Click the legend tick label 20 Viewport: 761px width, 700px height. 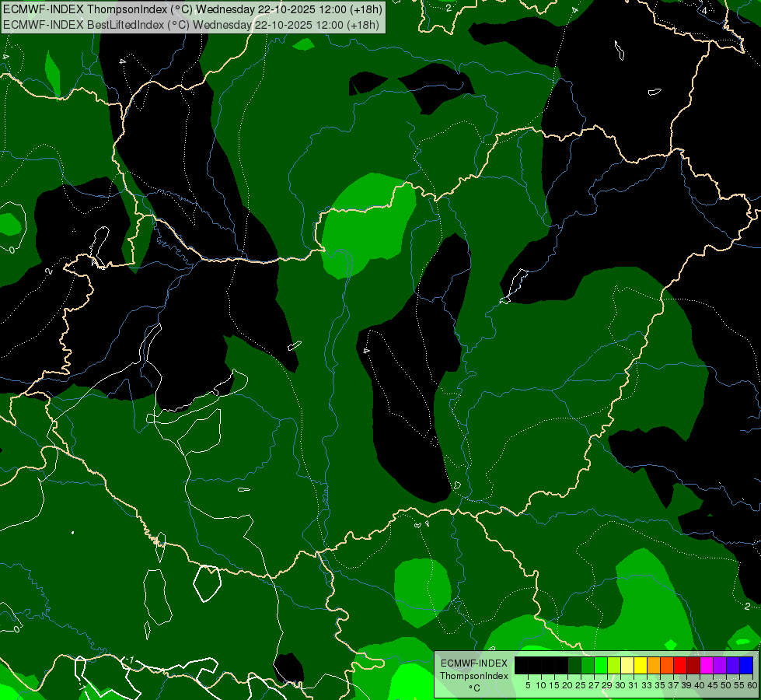click(x=567, y=685)
